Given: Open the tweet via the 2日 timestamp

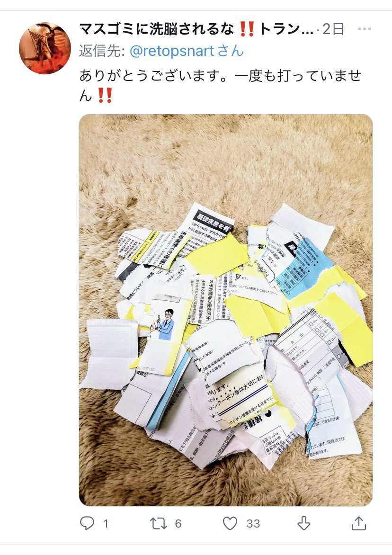Looking at the screenshot, I should (x=333, y=29).
